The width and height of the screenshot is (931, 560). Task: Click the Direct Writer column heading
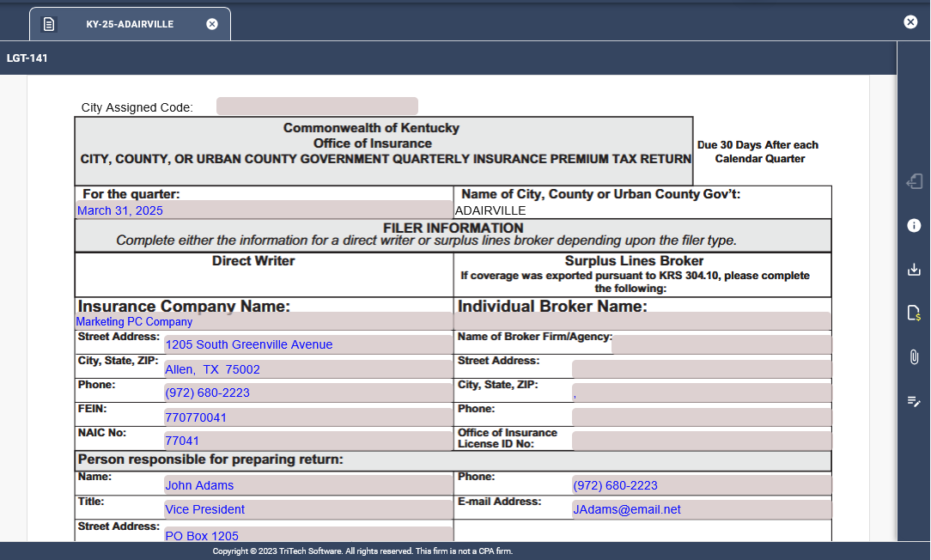[x=253, y=261]
